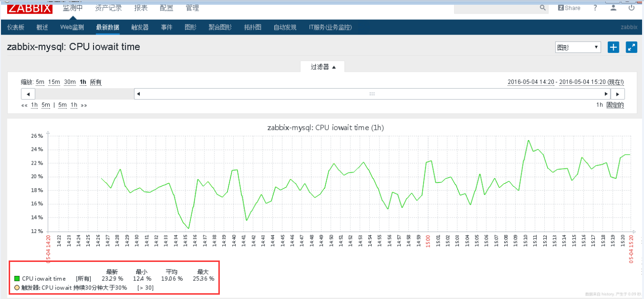This screenshot has height=299, width=644.
Task: Click the time slider left arrow button
Action: [x=28, y=94]
